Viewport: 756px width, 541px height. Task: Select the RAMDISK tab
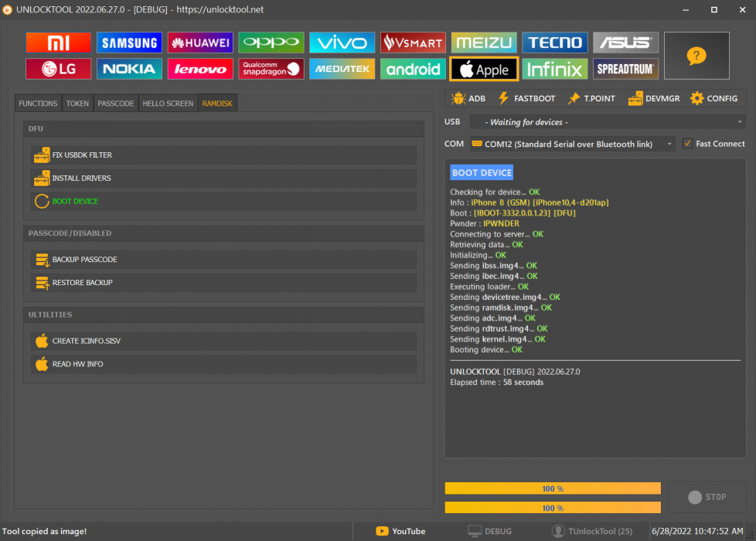tap(217, 104)
